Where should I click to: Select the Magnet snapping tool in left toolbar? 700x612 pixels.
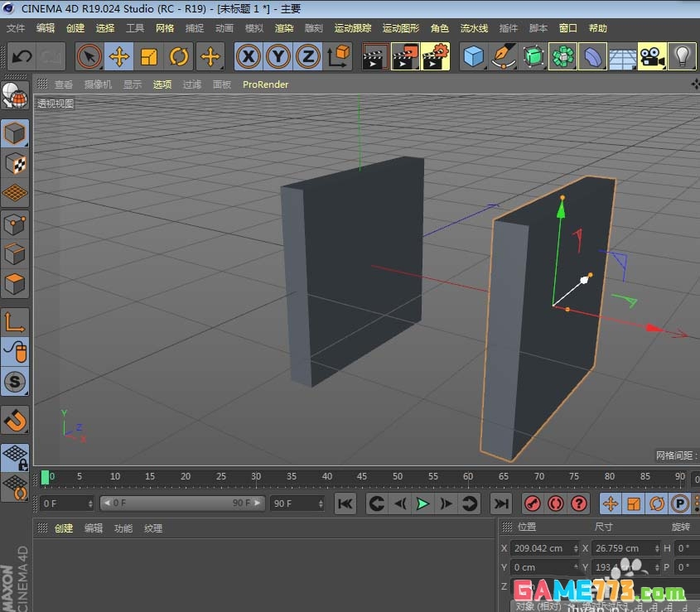(15, 421)
